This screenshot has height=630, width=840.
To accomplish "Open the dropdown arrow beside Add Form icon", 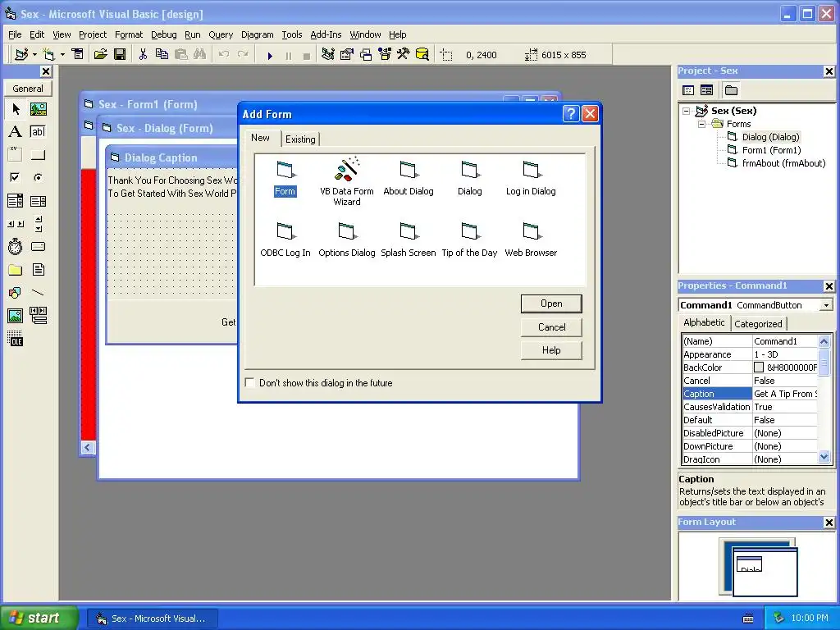I will [62, 55].
